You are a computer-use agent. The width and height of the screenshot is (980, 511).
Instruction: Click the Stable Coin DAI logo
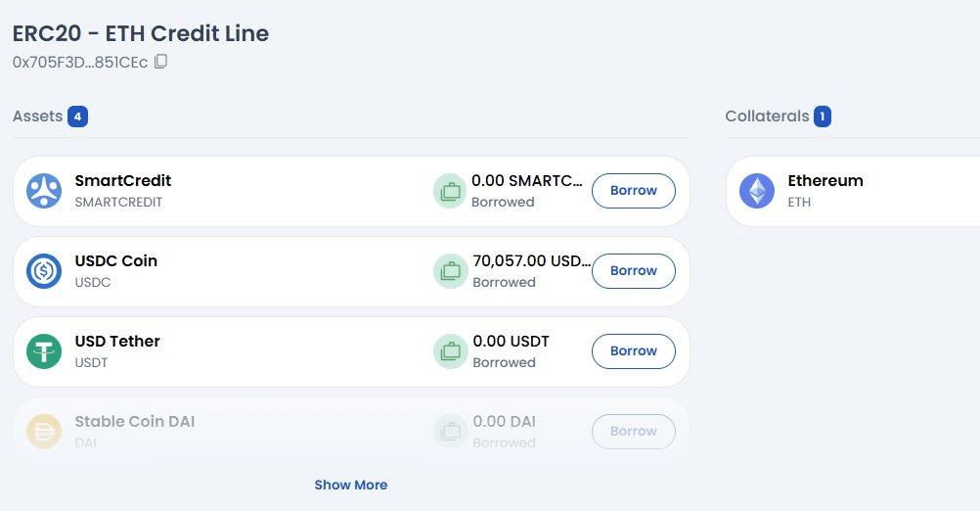click(x=44, y=432)
